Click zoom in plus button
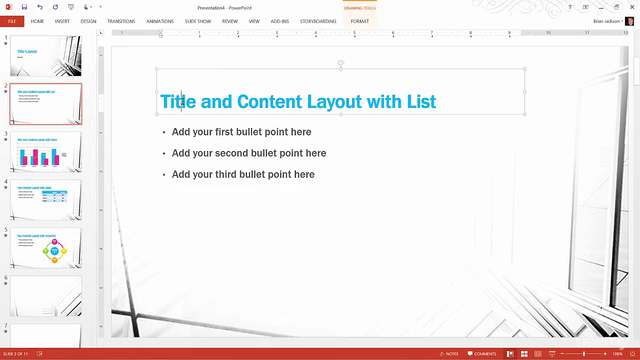 [x=605, y=354]
